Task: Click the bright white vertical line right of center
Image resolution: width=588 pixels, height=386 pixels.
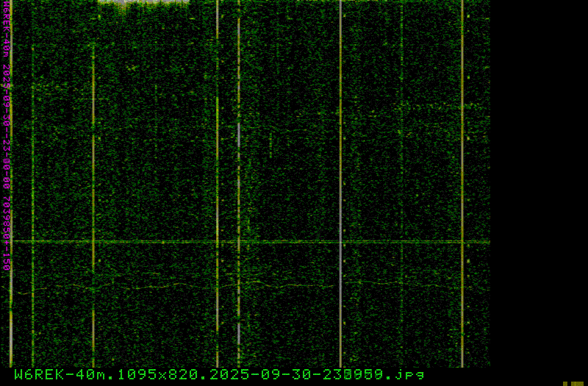Action: coord(340,147)
